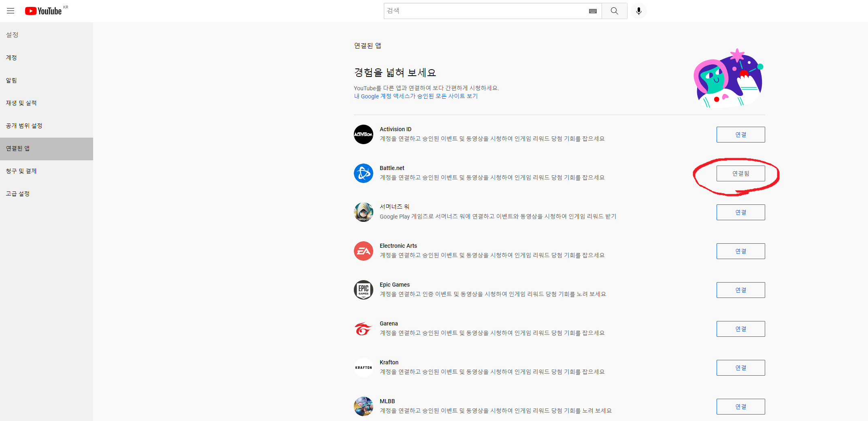Click the Battle.net title text
This screenshot has width=868, height=421.
tap(392, 168)
